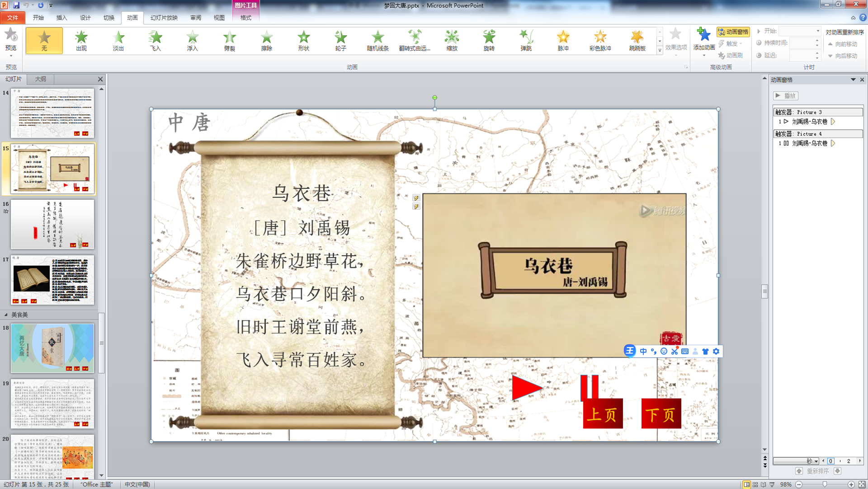
Task: Apply the 浮入 (Float In) animation
Action: pyautogui.click(x=192, y=41)
